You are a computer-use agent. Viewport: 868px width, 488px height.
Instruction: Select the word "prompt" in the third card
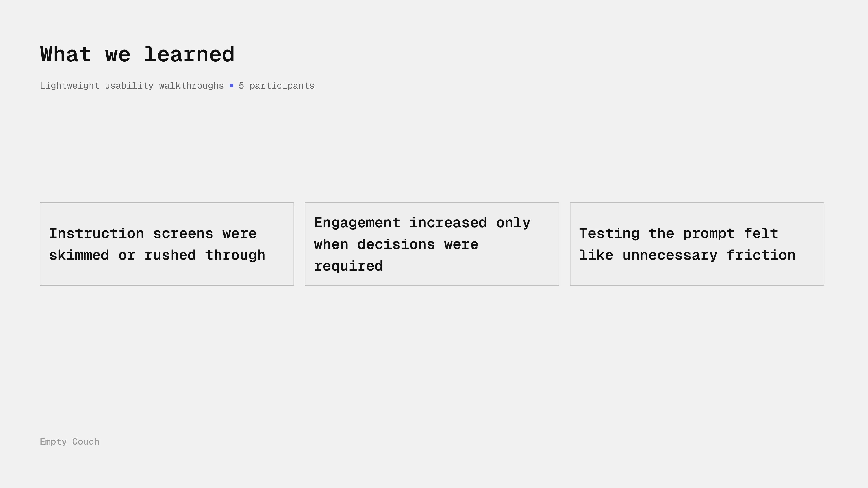[709, 234]
